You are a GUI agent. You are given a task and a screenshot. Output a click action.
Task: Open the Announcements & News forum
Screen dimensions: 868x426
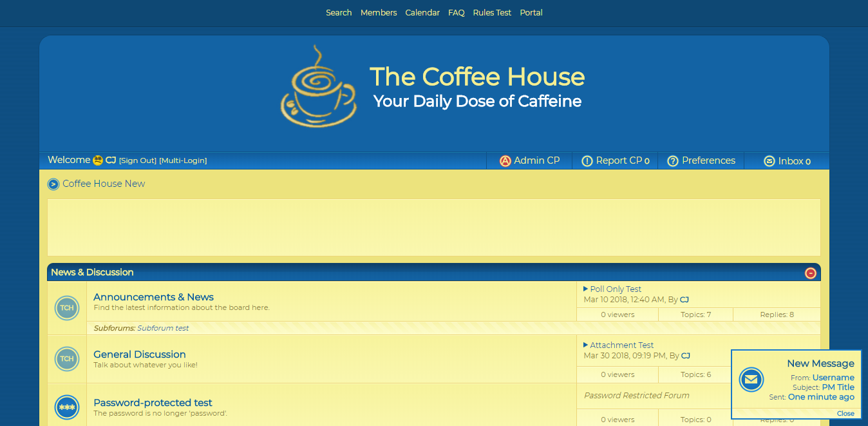[153, 297]
